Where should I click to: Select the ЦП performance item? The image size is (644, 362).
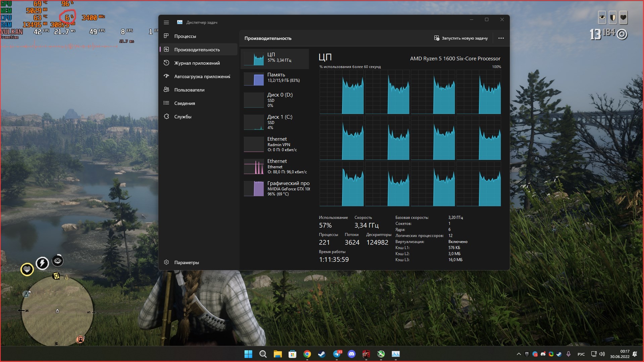click(x=275, y=59)
